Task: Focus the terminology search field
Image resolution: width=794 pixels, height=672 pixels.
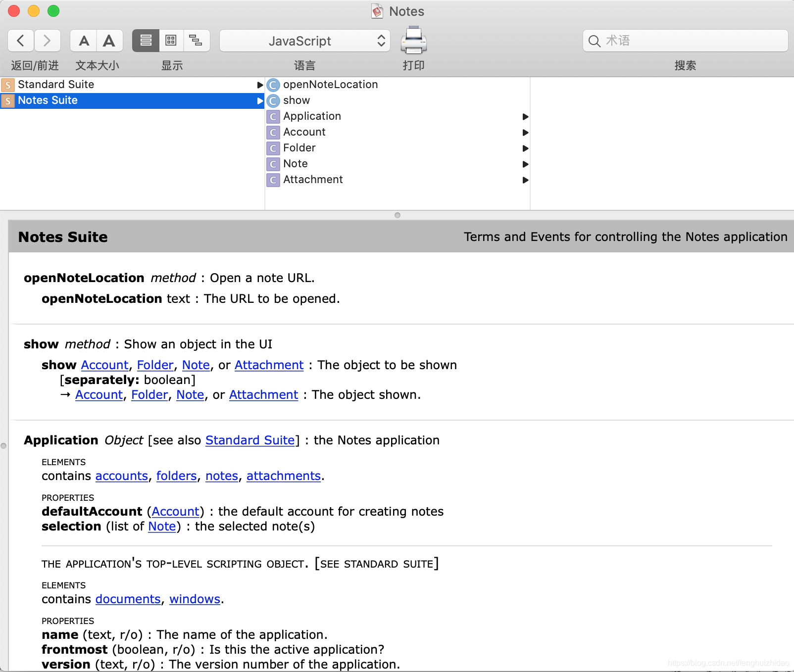Action: tap(686, 41)
